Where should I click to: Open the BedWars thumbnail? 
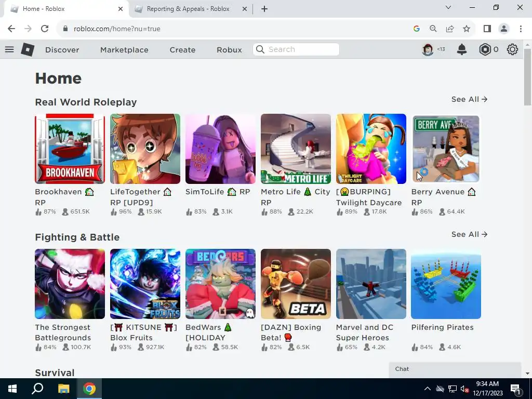coord(220,284)
